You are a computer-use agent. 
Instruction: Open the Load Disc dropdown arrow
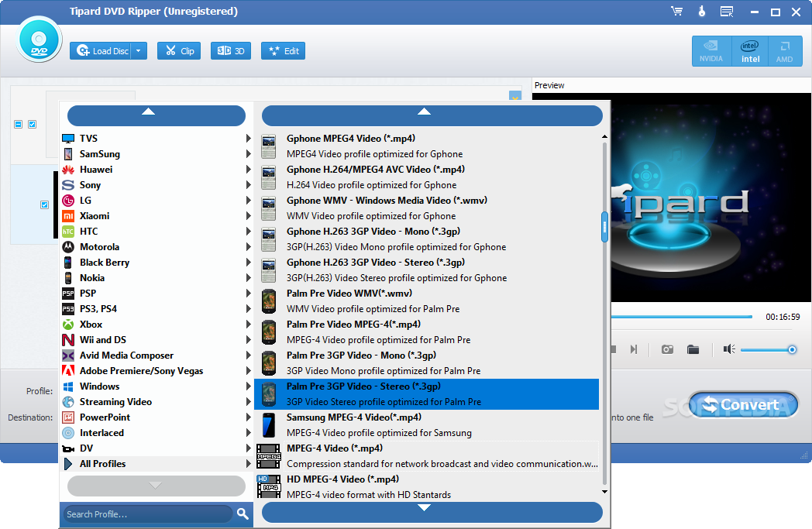point(138,50)
